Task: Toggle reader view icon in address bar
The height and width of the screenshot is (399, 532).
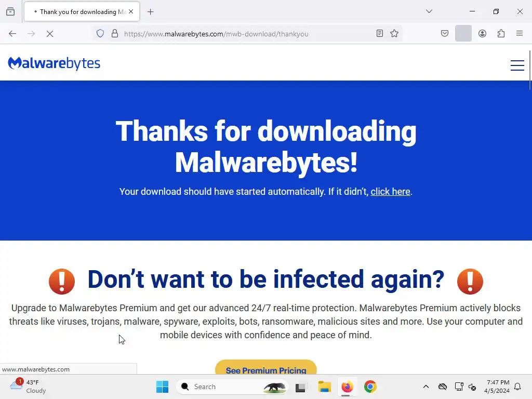Action: point(380,34)
